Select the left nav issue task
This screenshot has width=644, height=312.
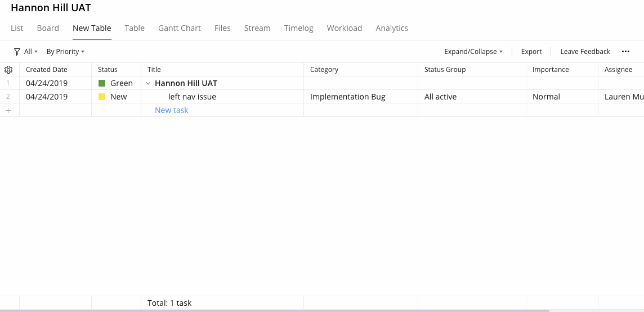pyautogui.click(x=192, y=97)
